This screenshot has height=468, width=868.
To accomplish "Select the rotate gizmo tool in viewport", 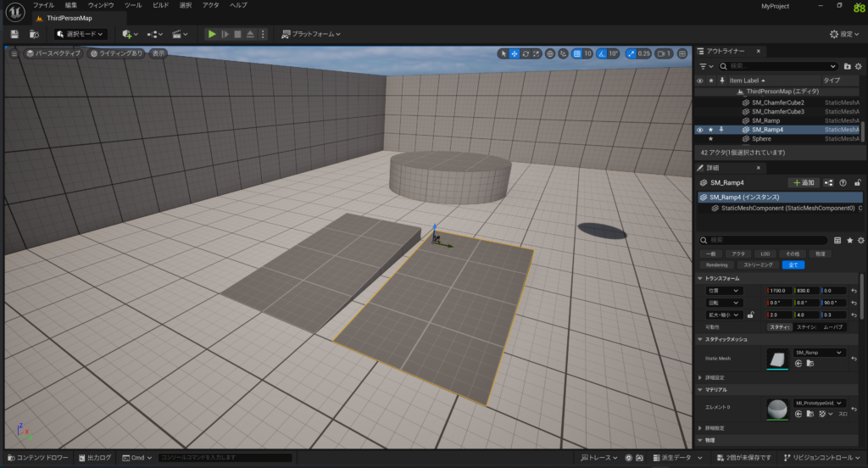I will [526, 53].
